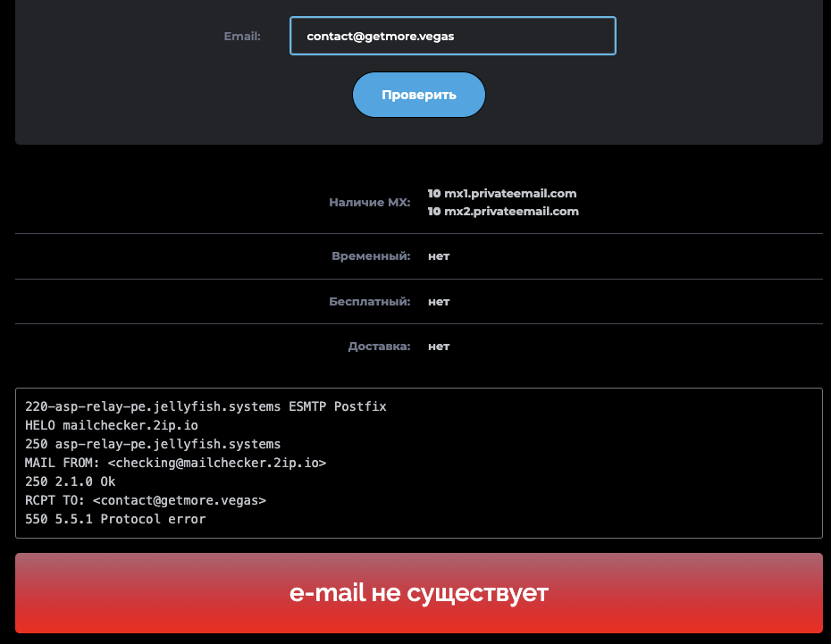Image resolution: width=831 pixels, height=644 pixels.
Task: Click the 'нет' value beside Доставка
Action: pyautogui.click(x=438, y=346)
